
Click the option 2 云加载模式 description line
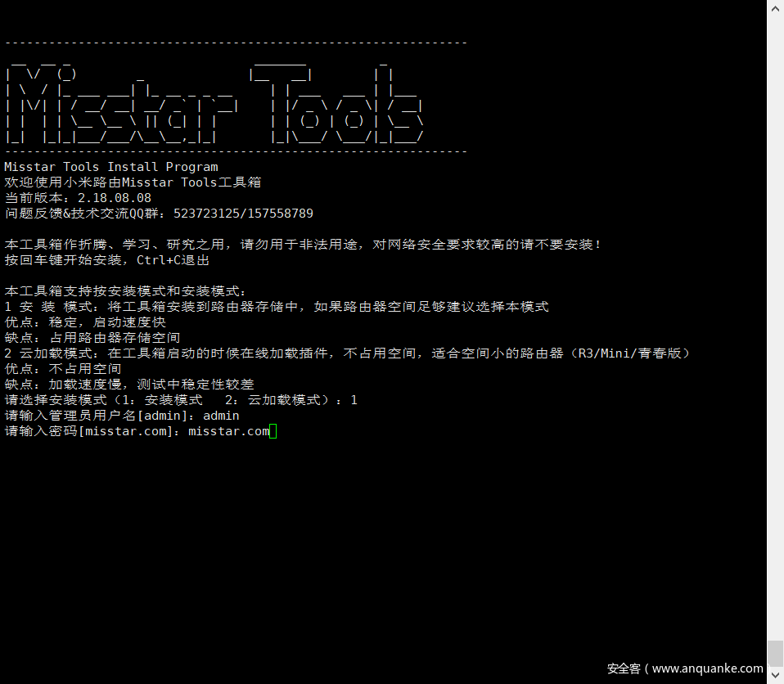[x=348, y=353]
